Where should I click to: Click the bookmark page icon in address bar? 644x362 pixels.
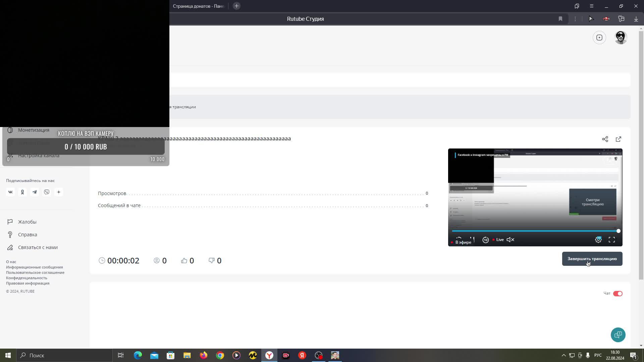pyautogui.click(x=560, y=19)
